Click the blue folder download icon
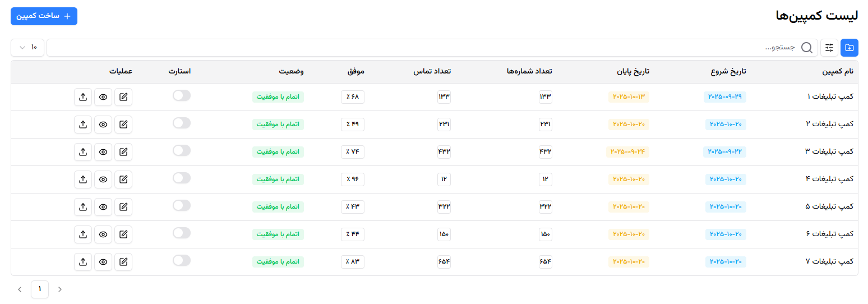The width and height of the screenshot is (868, 304). pyautogui.click(x=849, y=48)
